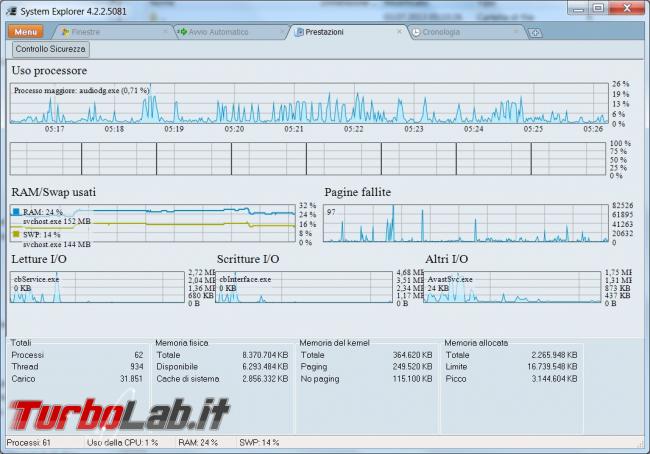Click Picco value 3.144.604 KB
Screen dimensions: 650x454
[x=554, y=379]
